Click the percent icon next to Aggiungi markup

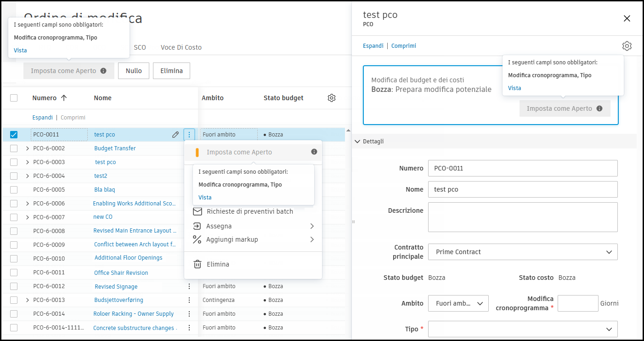[197, 239]
